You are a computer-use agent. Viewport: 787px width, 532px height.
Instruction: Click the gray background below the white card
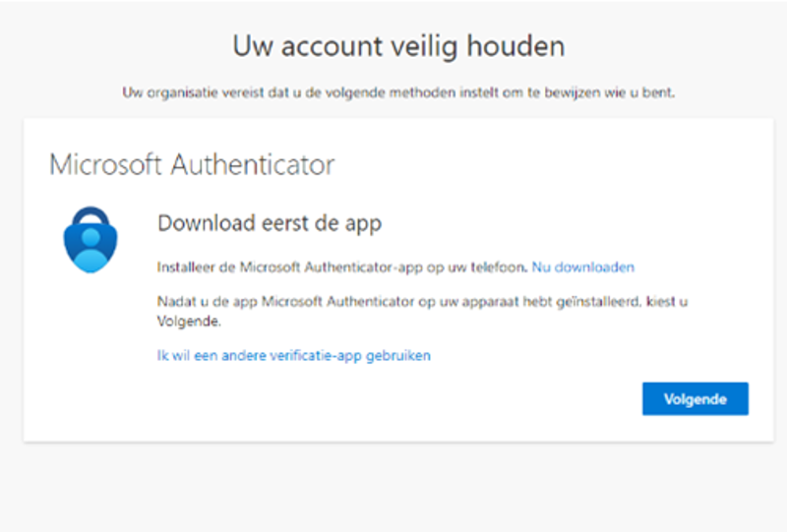click(393, 487)
